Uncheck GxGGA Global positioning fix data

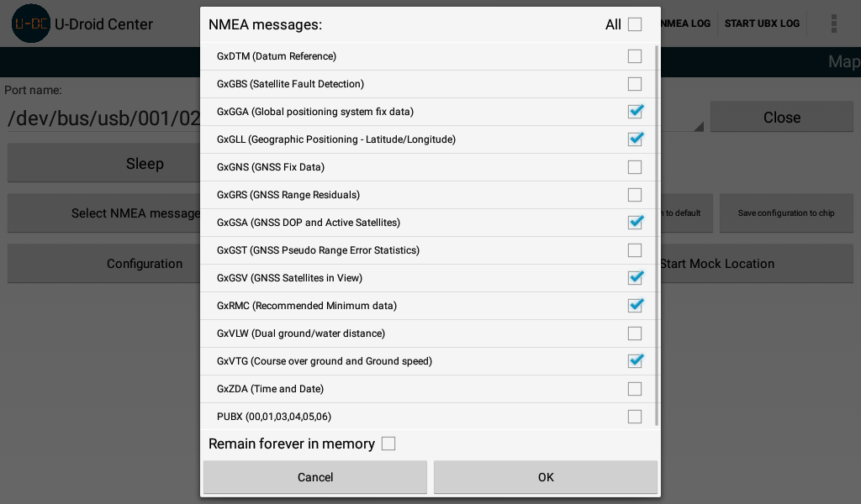[x=635, y=112]
